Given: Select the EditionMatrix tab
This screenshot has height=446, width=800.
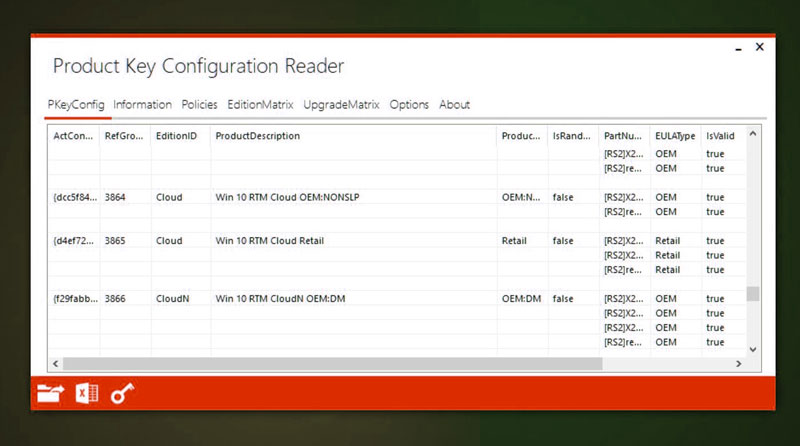Looking at the screenshot, I should click(x=260, y=105).
